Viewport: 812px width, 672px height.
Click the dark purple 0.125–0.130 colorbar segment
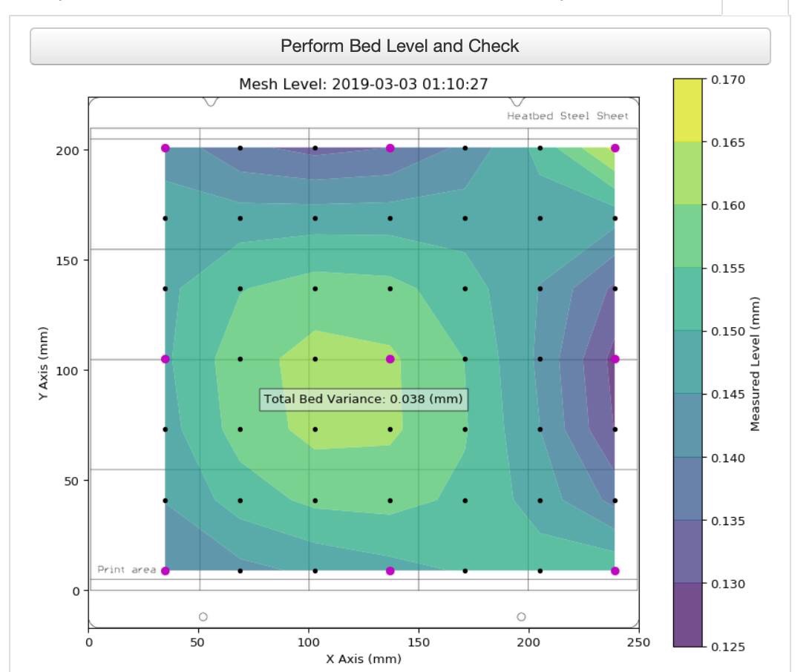[x=688, y=615]
